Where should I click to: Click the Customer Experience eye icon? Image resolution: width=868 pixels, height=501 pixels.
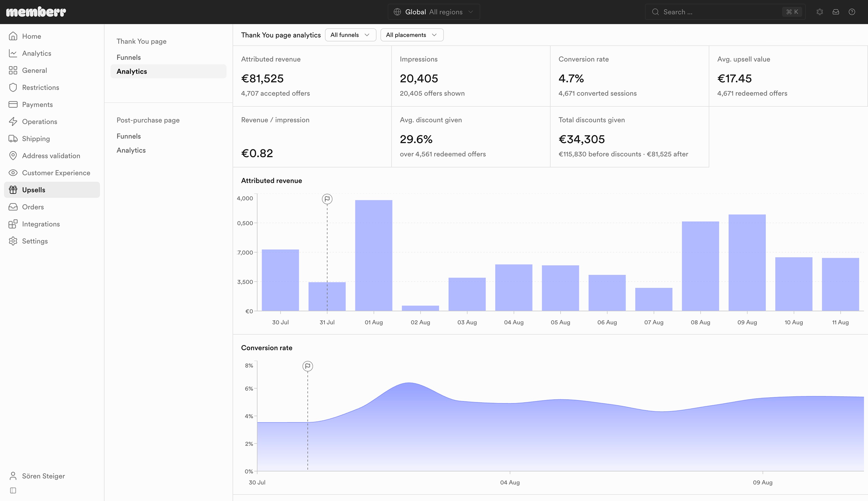13,173
